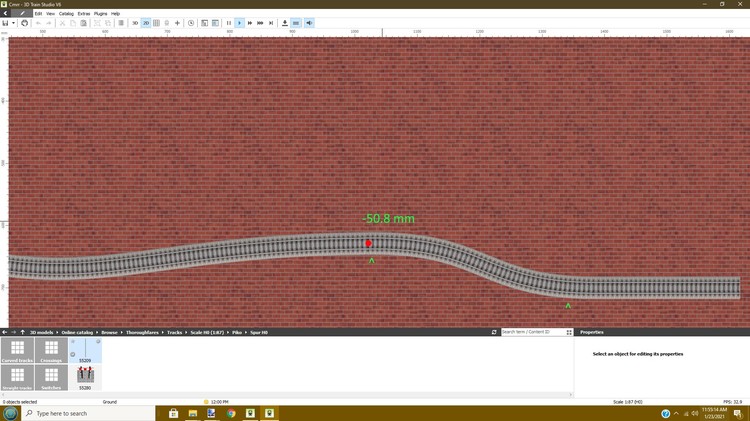Click the save icon in the toolbar
Screen dimensions: 750x421
click(x=5, y=23)
